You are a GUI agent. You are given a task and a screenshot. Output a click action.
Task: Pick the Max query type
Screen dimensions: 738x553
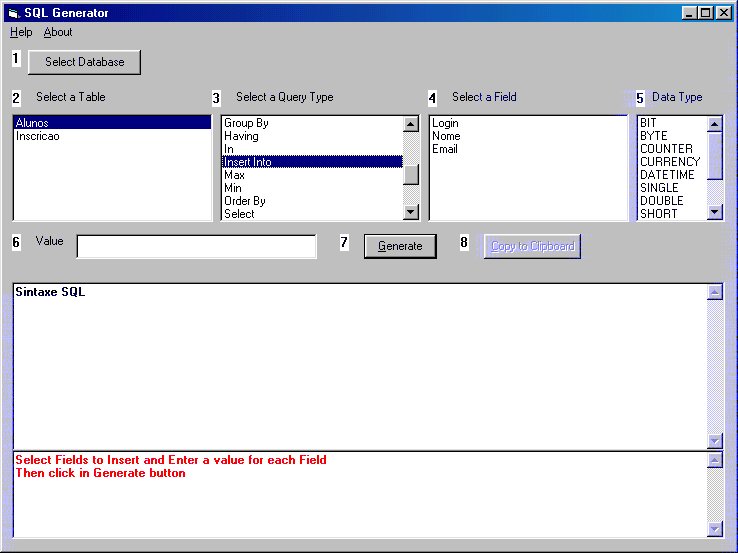tap(234, 175)
